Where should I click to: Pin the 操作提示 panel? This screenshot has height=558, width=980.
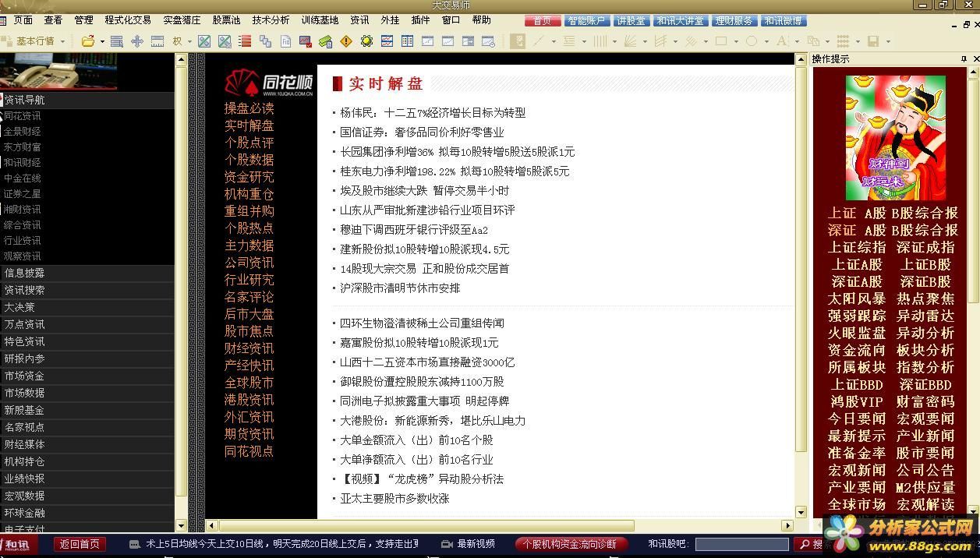coord(964,59)
